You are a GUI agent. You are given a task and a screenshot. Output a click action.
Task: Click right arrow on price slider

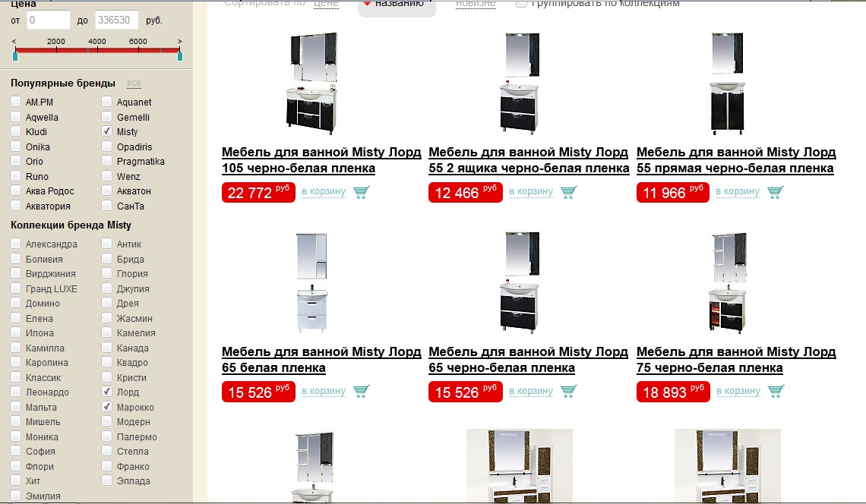coord(179,42)
